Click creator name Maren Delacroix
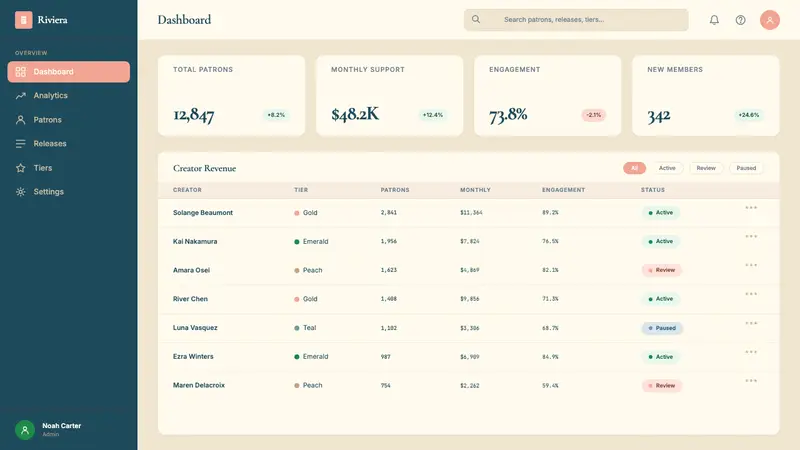The height and width of the screenshot is (450, 800). click(198, 385)
